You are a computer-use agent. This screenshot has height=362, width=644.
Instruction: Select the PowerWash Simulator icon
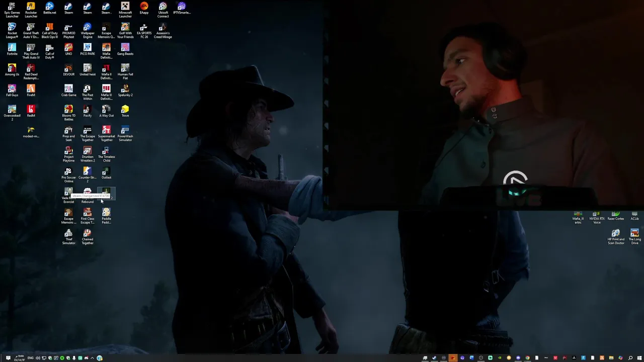(125, 134)
